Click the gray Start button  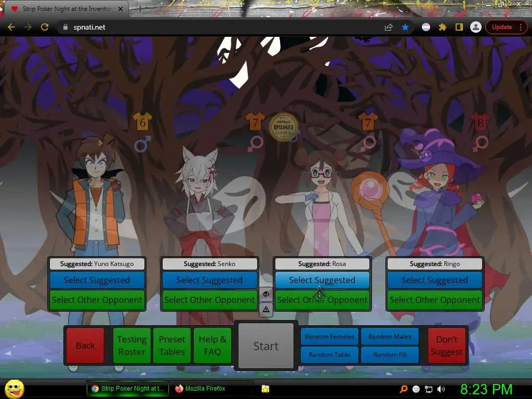[266, 345]
